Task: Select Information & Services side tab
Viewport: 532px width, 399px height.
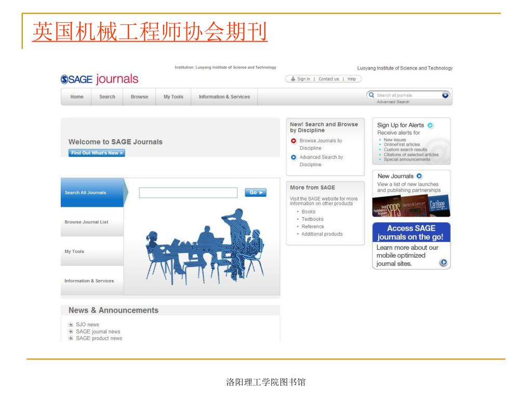Action: pos(92,281)
